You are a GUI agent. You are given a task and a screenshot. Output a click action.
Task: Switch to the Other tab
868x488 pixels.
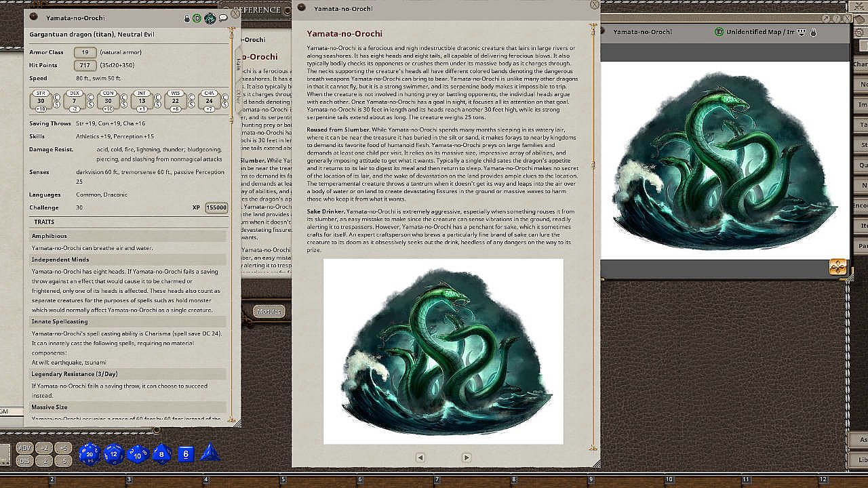tap(238, 96)
